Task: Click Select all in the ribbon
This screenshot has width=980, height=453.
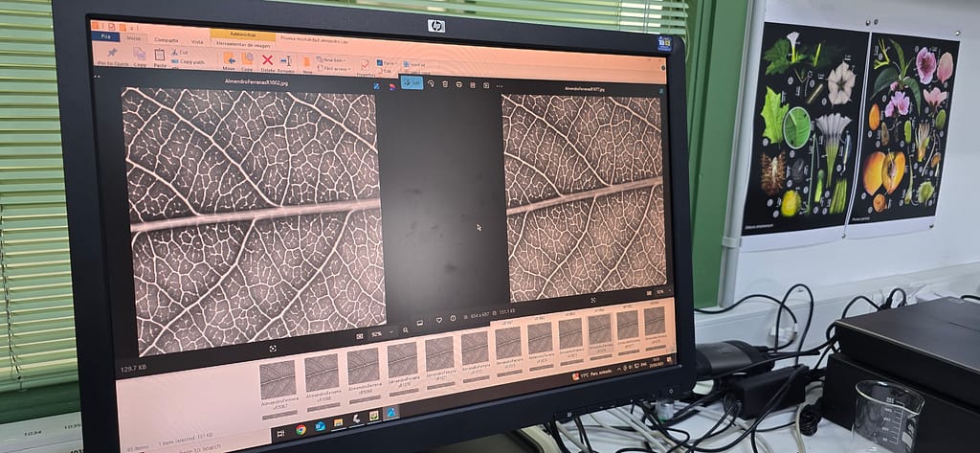Action: pos(413,64)
